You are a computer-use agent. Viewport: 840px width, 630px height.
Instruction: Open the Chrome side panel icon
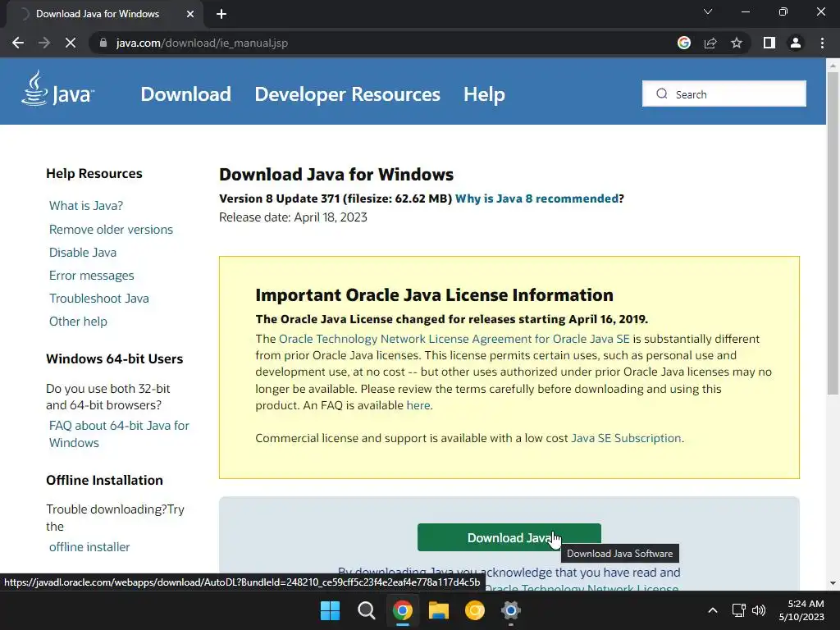[x=769, y=43]
